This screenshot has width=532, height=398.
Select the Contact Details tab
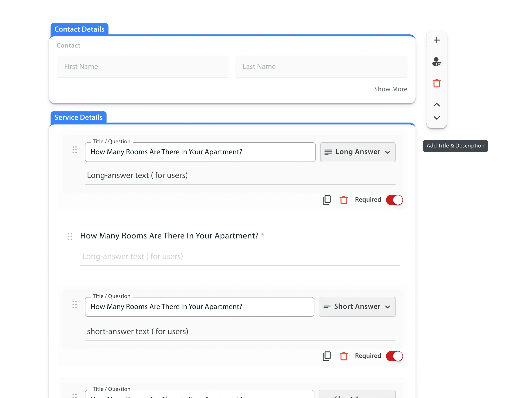[x=79, y=29]
